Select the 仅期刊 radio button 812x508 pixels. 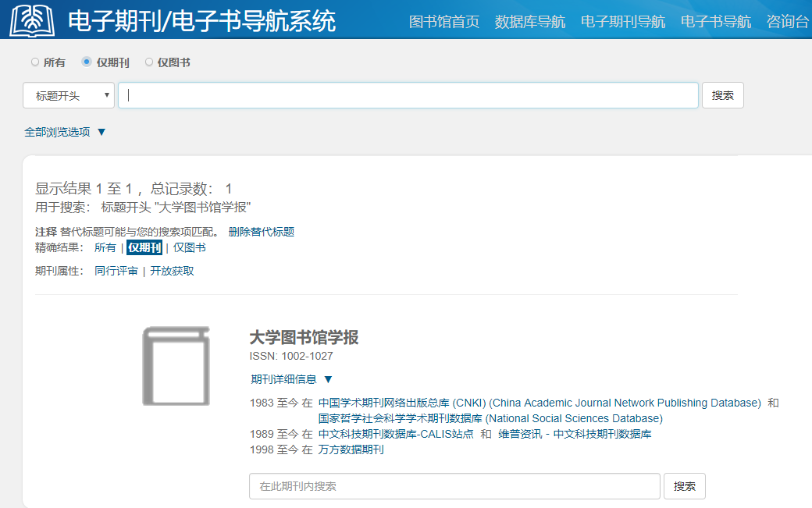(87, 62)
